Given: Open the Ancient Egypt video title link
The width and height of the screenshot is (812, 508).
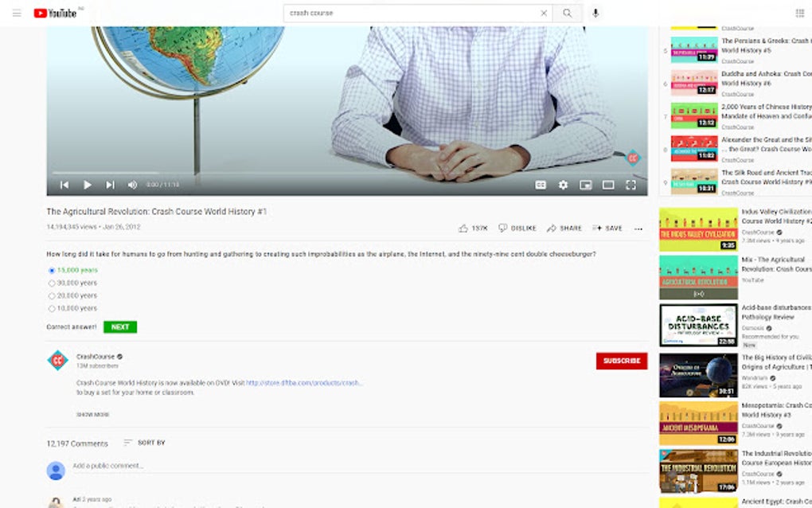Looking at the screenshot, I should (776, 502).
